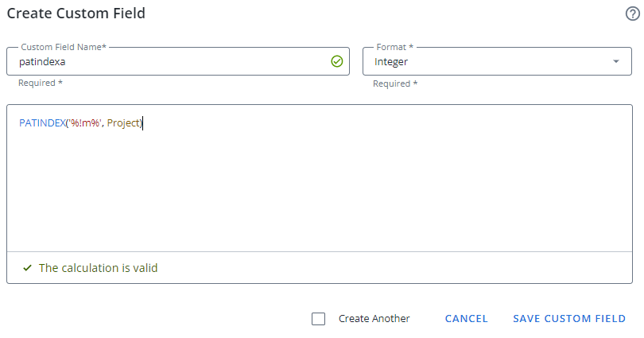The height and width of the screenshot is (338, 644).
Task: Click SAVE CUSTOM FIELD
Action: point(569,319)
